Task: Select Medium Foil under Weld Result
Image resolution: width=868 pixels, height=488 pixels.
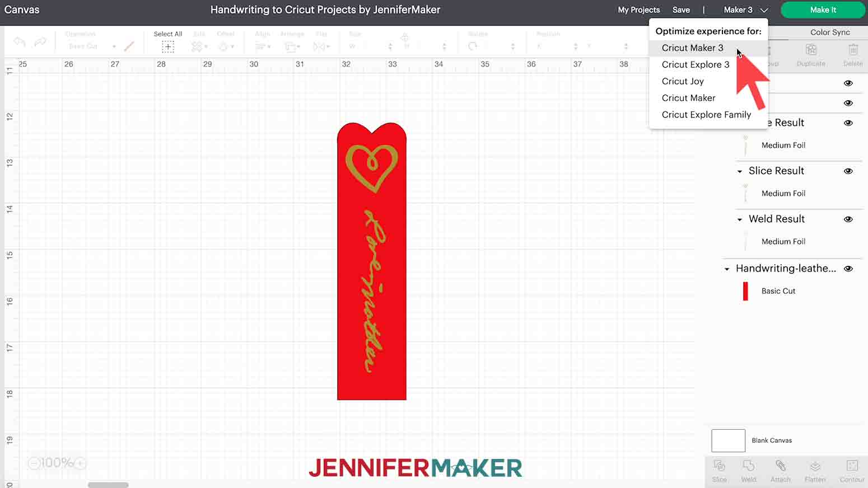Action: (783, 242)
